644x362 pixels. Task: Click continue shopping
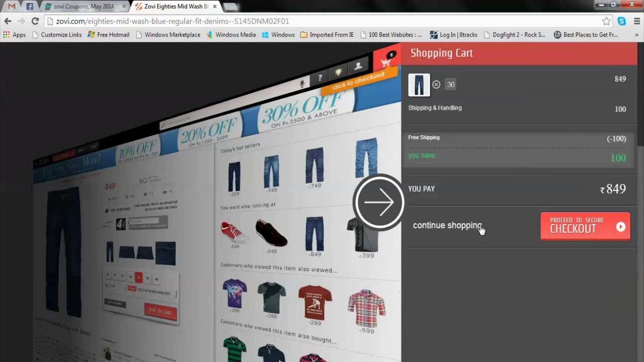pos(447,225)
